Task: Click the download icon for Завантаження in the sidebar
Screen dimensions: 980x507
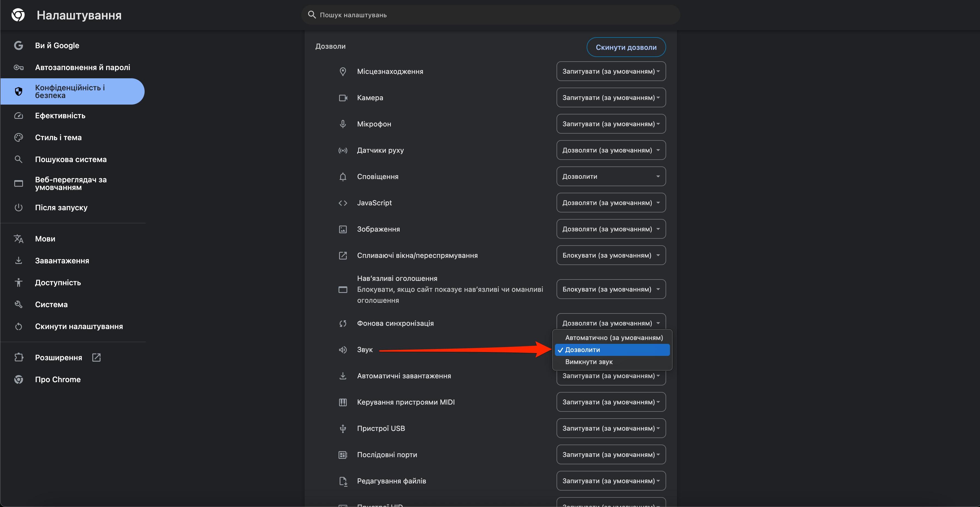Action: coord(18,261)
